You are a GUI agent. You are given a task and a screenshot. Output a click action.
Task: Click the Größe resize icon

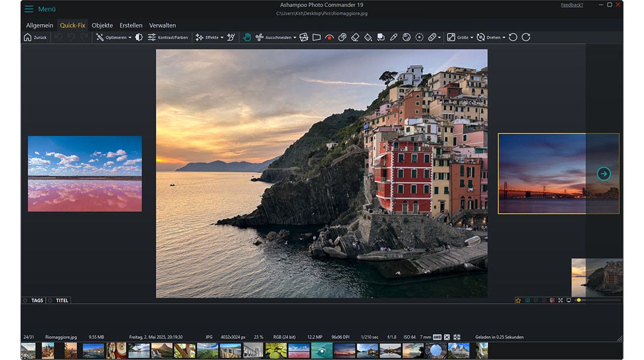tap(451, 37)
